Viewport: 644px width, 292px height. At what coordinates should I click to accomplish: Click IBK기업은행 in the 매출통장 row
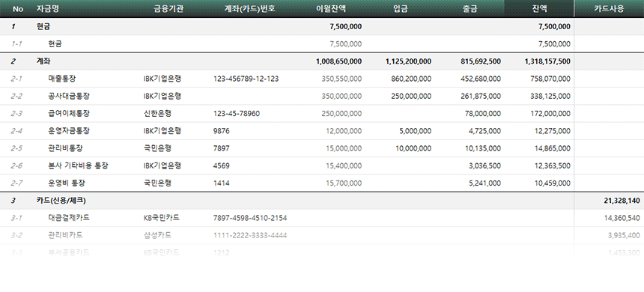point(162,79)
